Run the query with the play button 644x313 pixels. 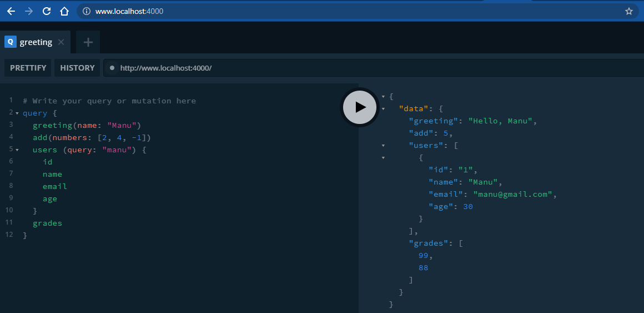(x=360, y=107)
